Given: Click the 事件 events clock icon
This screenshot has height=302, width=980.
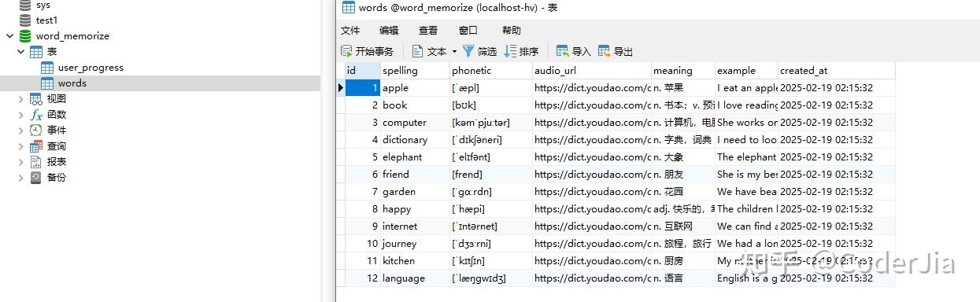Looking at the screenshot, I should tap(36, 131).
